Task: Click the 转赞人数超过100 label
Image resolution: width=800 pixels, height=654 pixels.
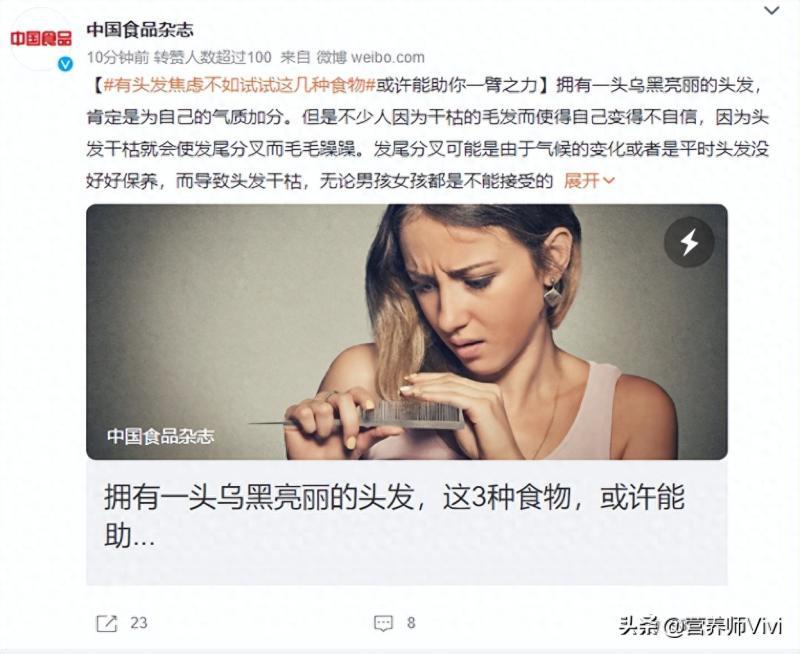Action: [x=213, y=57]
